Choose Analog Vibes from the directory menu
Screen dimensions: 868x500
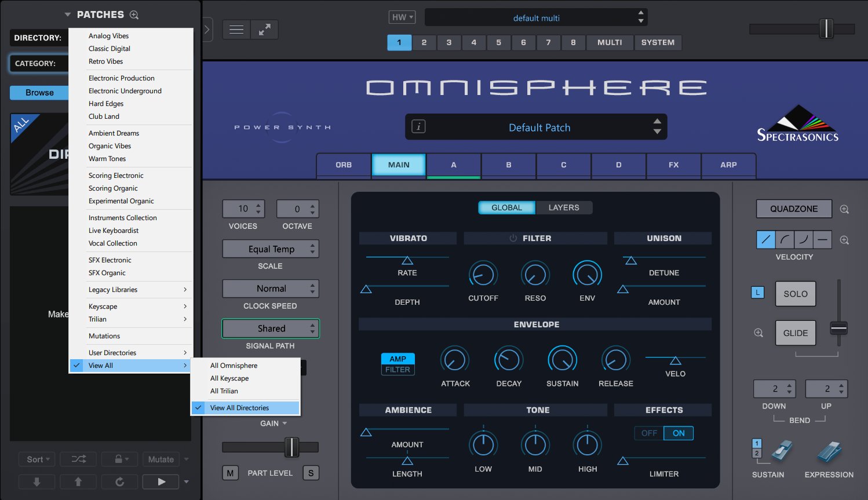130,36
